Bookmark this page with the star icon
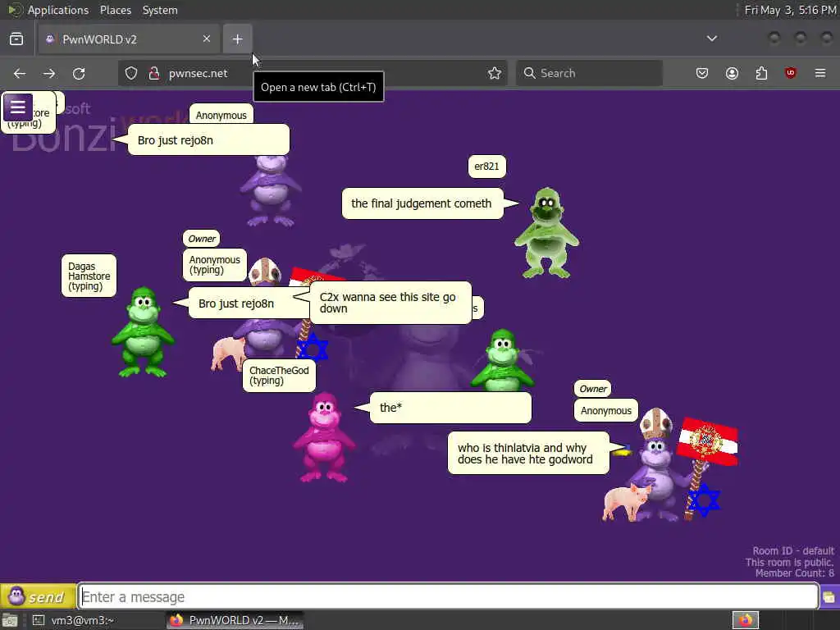This screenshot has height=630, width=840. (x=495, y=73)
